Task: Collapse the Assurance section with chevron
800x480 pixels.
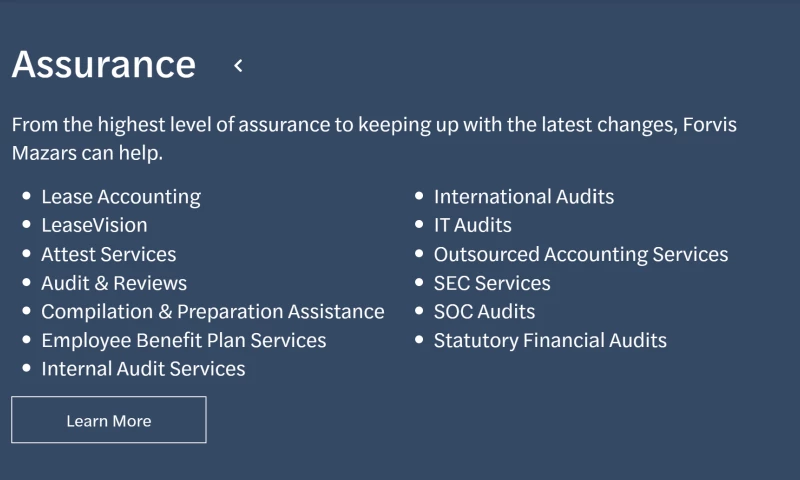Action: coord(238,66)
